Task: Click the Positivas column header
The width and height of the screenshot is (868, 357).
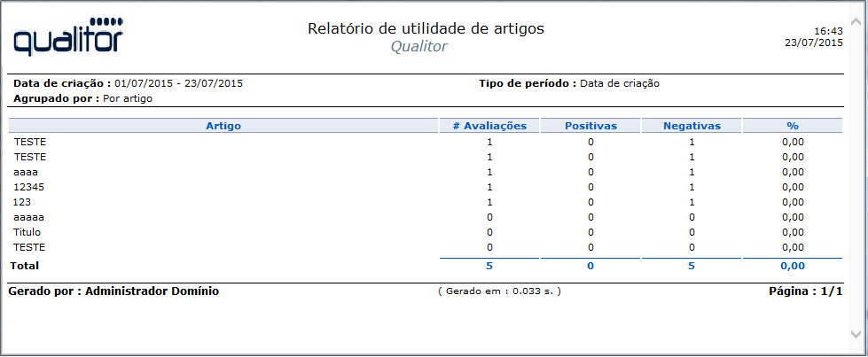Action: click(x=590, y=126)
